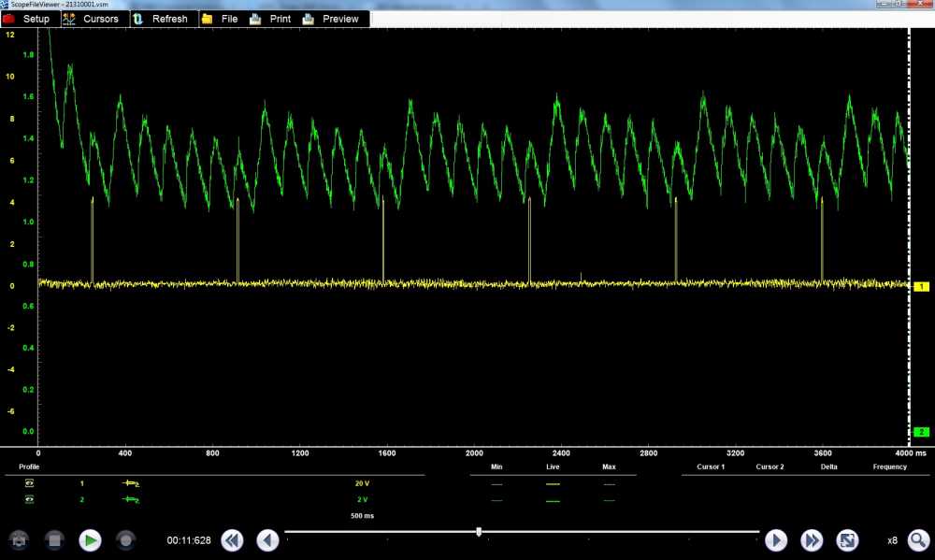Screen dimensions: 935x560
Task: Fast forward with double-arrow icon
Action: point(812,540)
